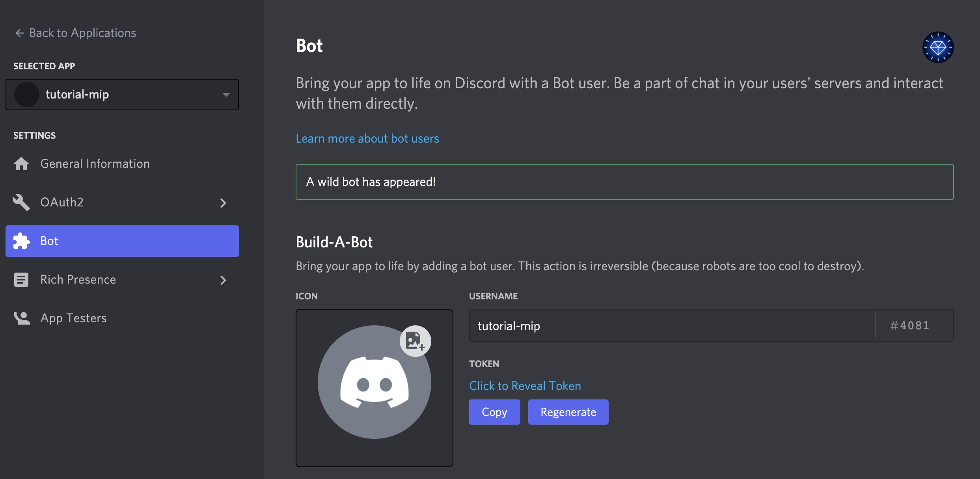Click the back arrow to Applications
The height and width of the screenshot is (479, 980).
click(x=20, y=33)
